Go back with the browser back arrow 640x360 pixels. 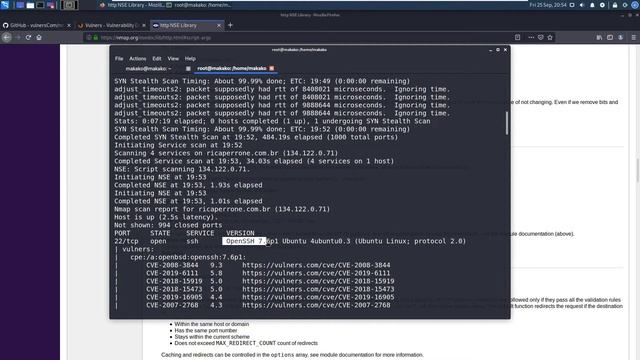tap(7, 38)
